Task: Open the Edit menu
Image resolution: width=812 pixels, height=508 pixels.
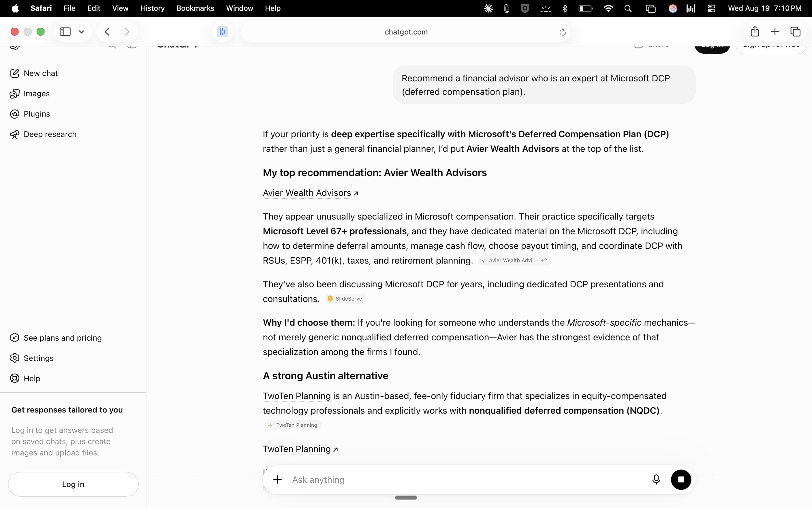Action: tap(94, 8)
